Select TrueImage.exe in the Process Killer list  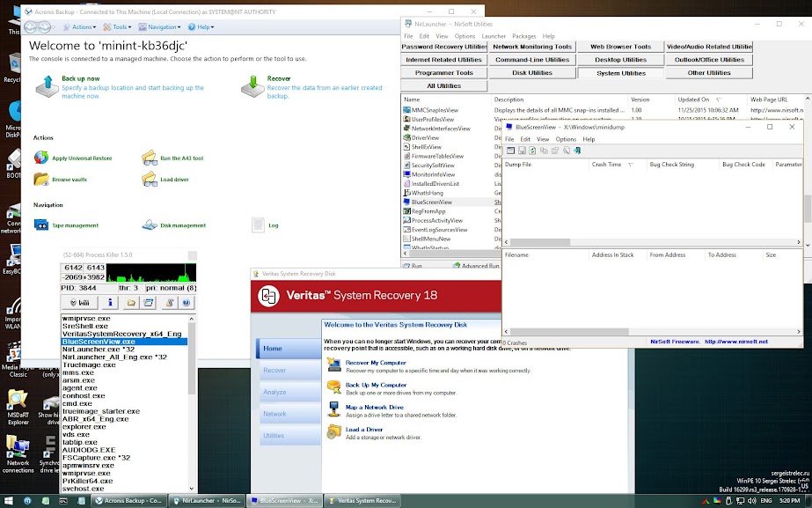89,364
